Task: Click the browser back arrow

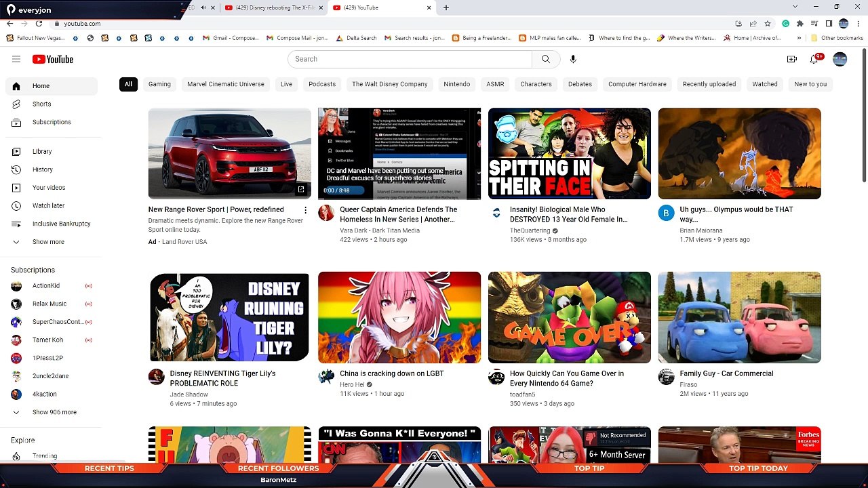Action: pos(10,24)
